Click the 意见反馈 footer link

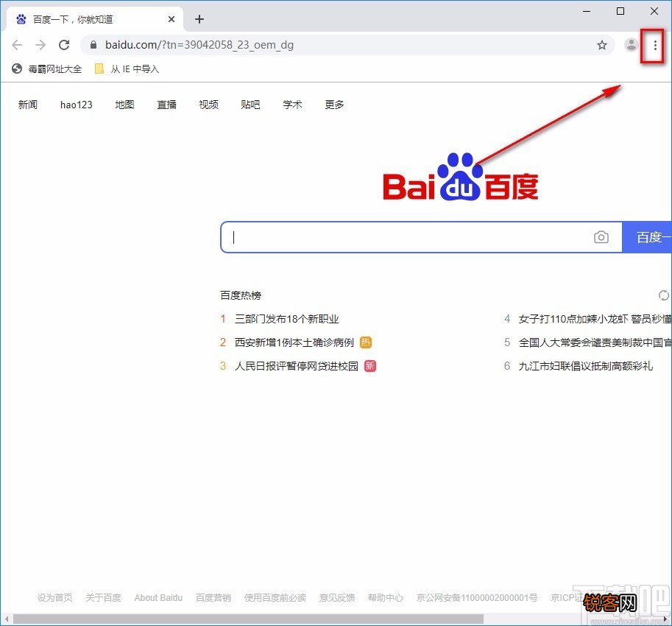[x=337, y=597]
